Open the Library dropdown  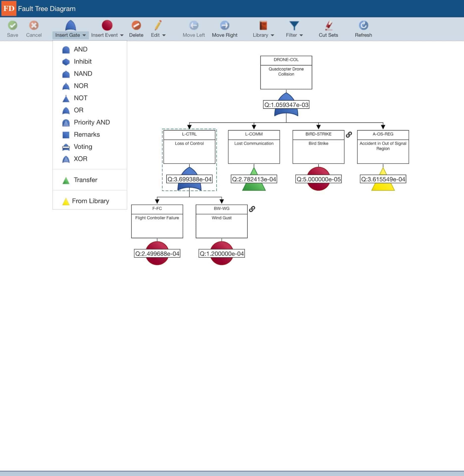click(x=263, y=35)
